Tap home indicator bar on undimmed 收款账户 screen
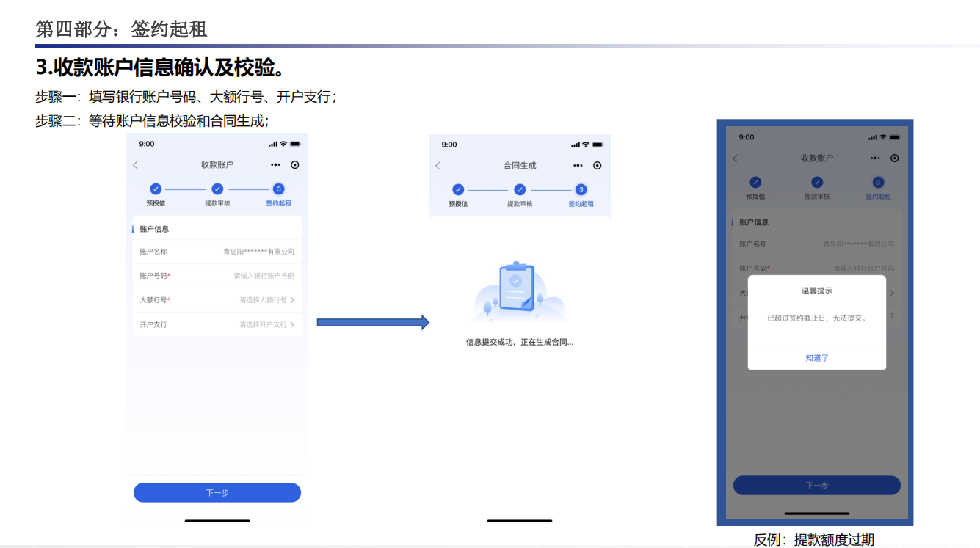The image size is (980, 548). click(217, 521)
